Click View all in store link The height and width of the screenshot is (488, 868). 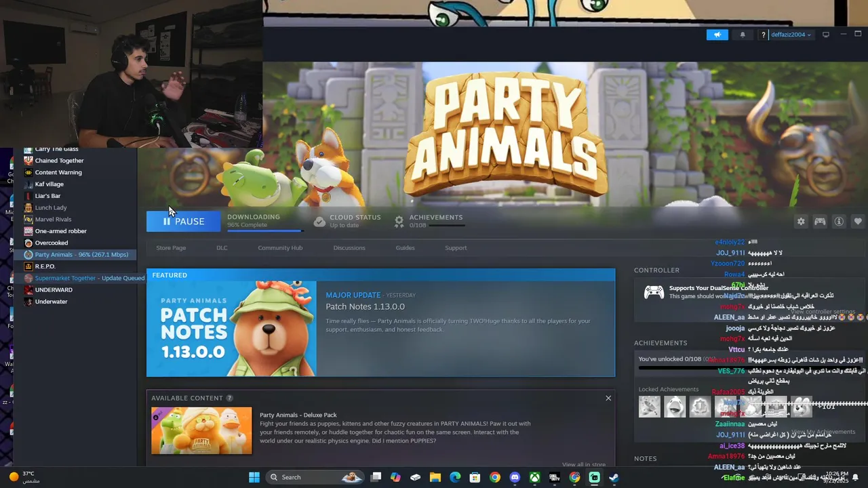[584, 465]
